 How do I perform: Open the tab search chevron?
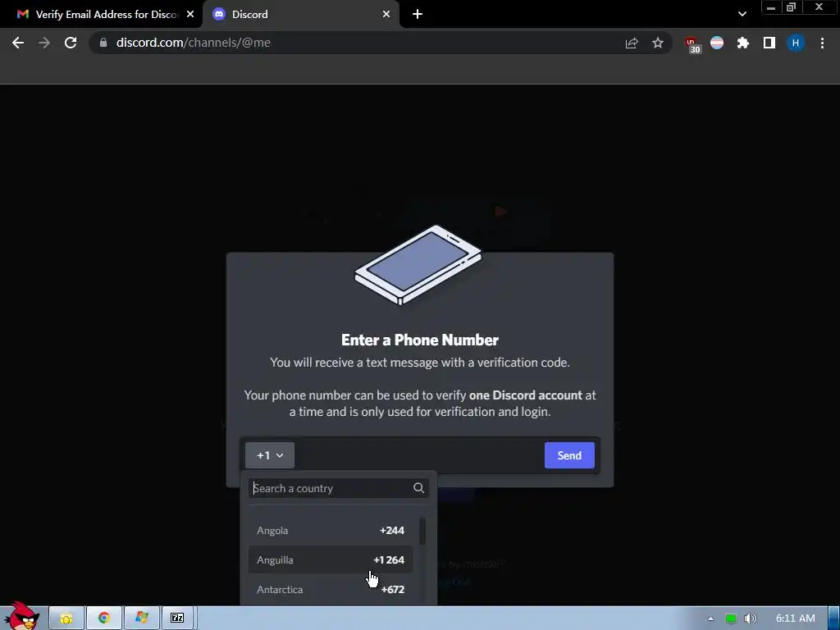click(742, 15)
